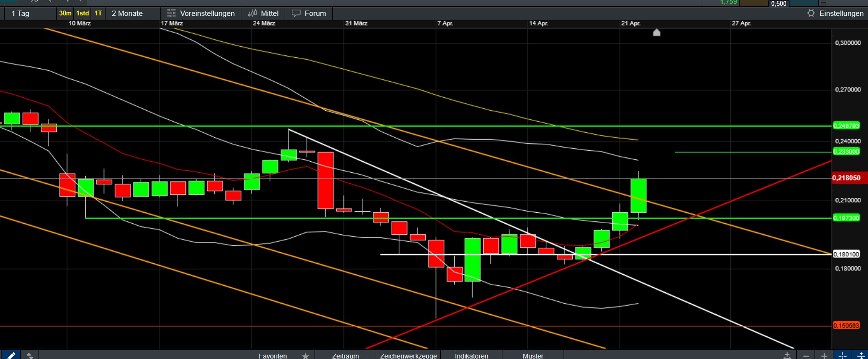Click the Voreinstellungen sliders icon
The image size is (868, 359).
tap(171, 13)
